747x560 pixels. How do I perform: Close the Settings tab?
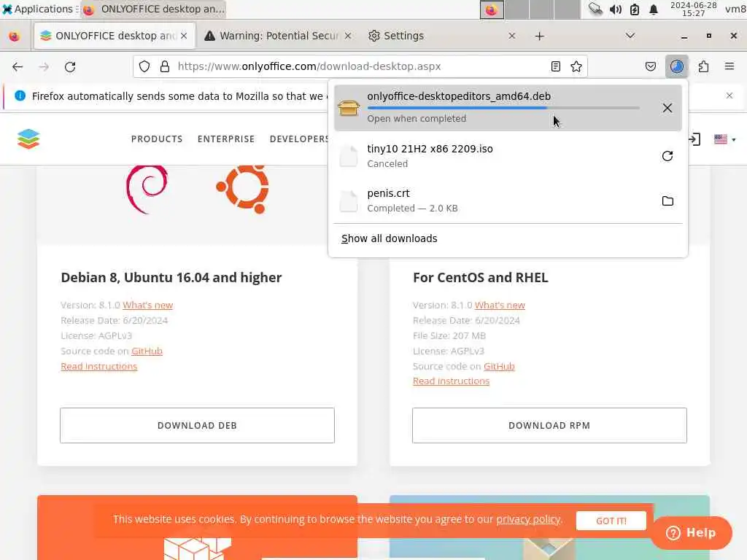511,36
